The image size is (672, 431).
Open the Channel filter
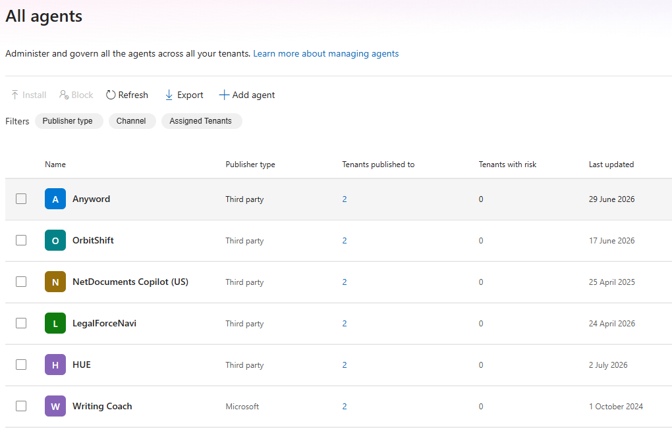pos(132,121)
